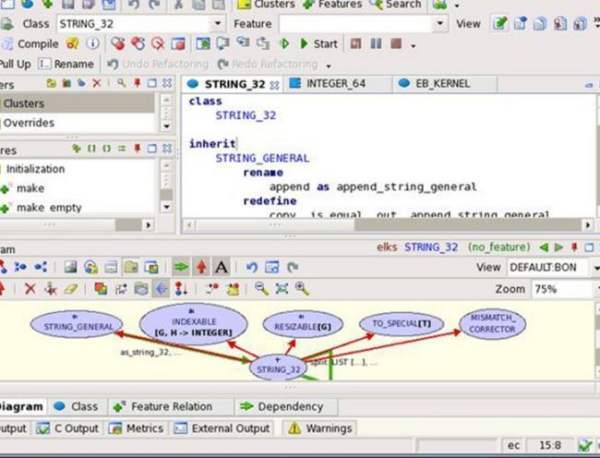The width and height of the screenshot is (600, 458).
Task: Switch to the INTEGER_64 editor tab
Action: coord(337,84)
